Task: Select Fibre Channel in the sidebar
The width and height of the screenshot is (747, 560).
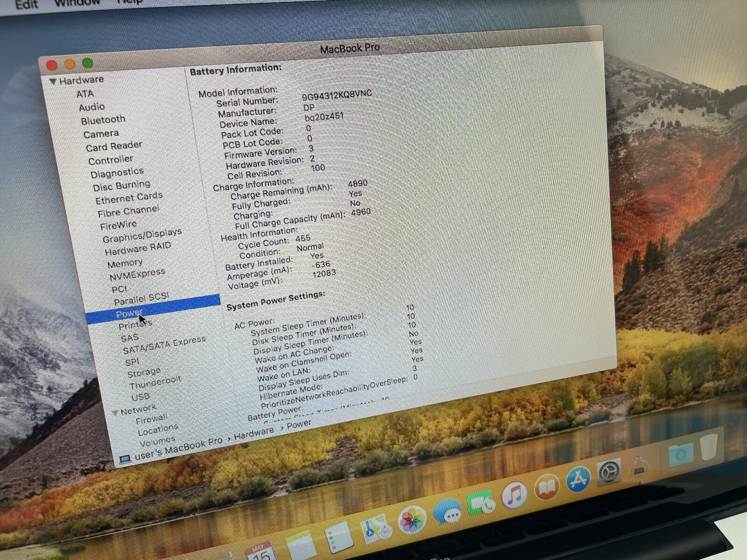Action: click(x=128, y=211)
